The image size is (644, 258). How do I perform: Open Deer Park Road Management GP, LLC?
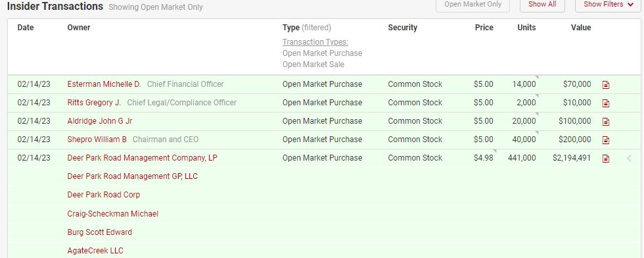pos(133,176)
